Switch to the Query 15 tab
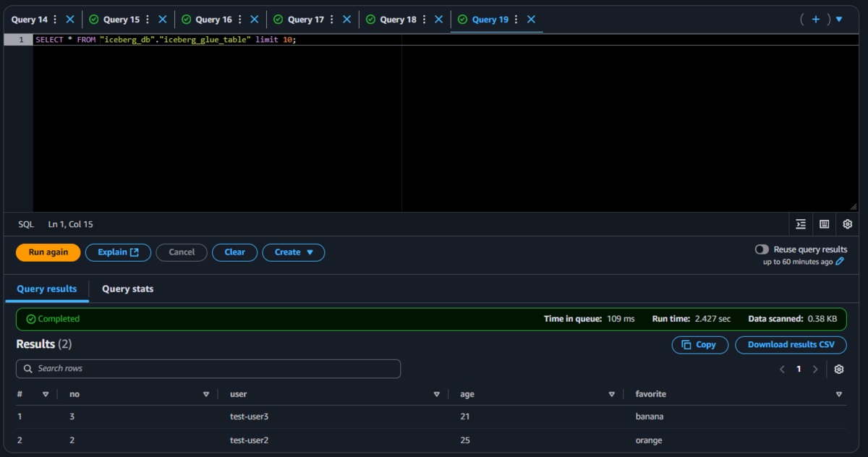868x457 pixels. point(122,20)
